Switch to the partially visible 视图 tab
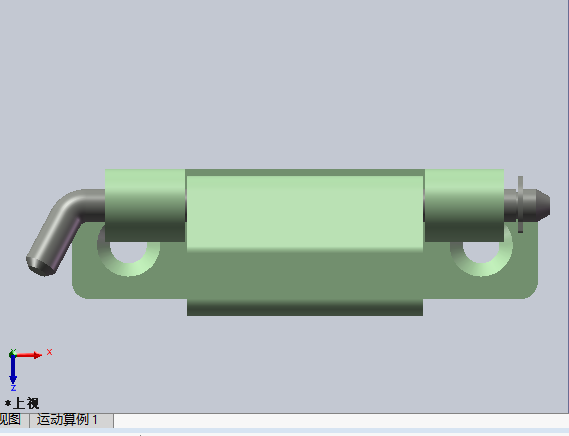Screen dimensions: 569x436 [x=11, y=420]
